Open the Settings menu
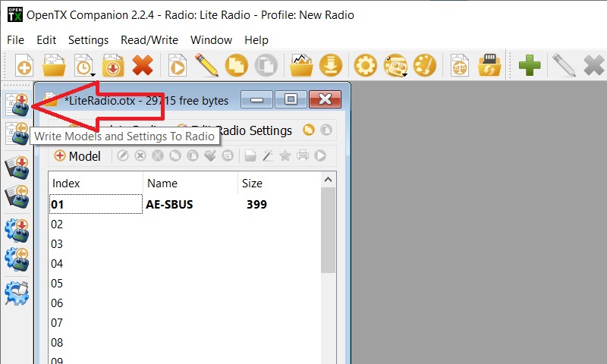The width and height of the screenshot is (607, 364). (x=88, y=40)
